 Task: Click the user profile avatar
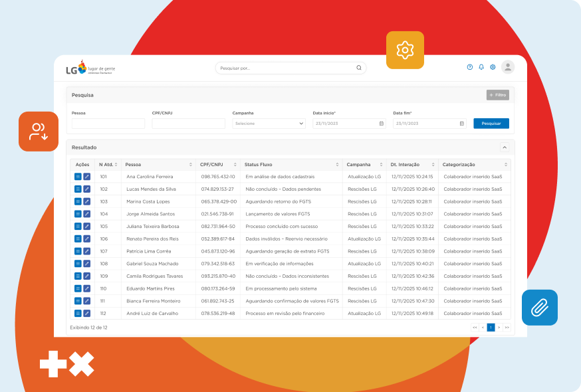coord(508,67)
